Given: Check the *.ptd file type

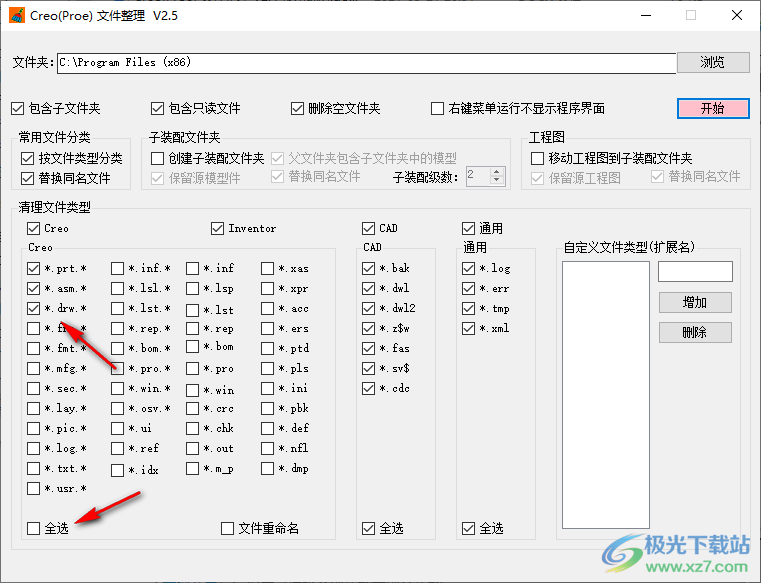Looking at the screenshot, I should (267, 349).
